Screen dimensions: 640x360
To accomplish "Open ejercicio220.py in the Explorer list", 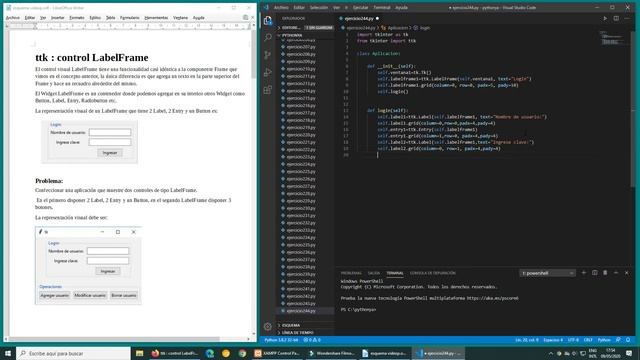I will (x=301, y=135).
